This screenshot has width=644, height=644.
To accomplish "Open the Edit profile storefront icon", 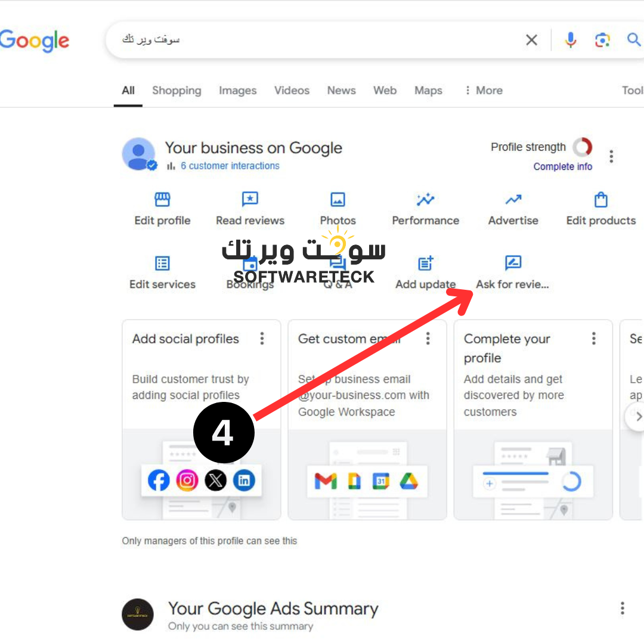I will click(x=162, y=200).
